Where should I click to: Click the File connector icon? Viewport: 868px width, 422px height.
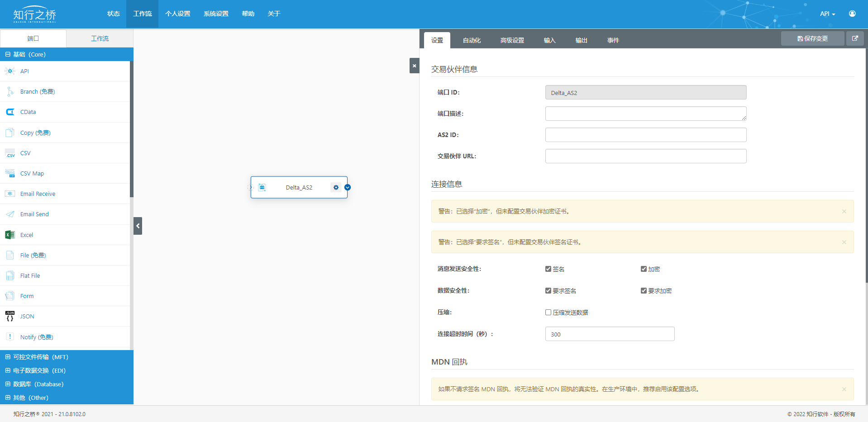[x=10, y=255]
